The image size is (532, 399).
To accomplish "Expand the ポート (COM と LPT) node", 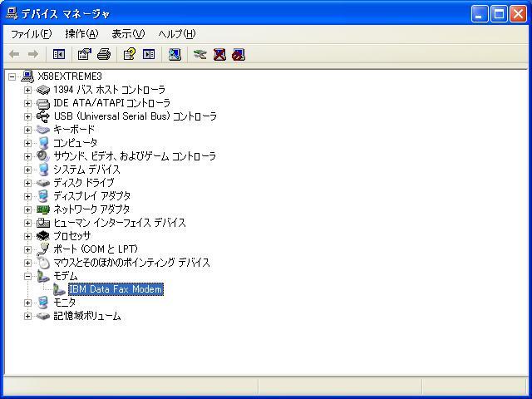I will tap(27, 249).
